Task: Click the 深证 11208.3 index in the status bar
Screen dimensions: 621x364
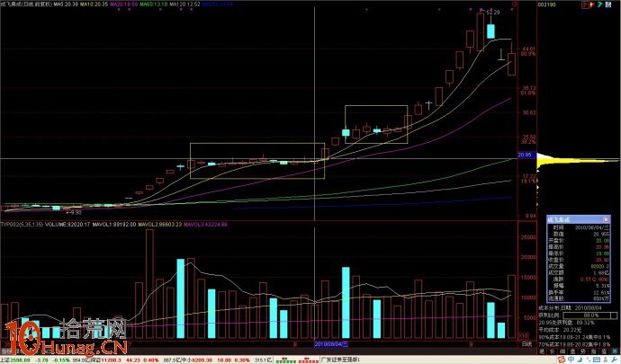Action: [107, 360]
